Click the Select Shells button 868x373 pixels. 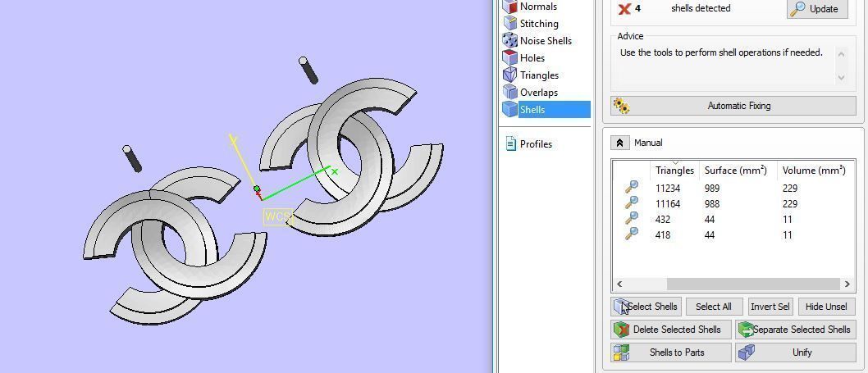click(646, 307)
